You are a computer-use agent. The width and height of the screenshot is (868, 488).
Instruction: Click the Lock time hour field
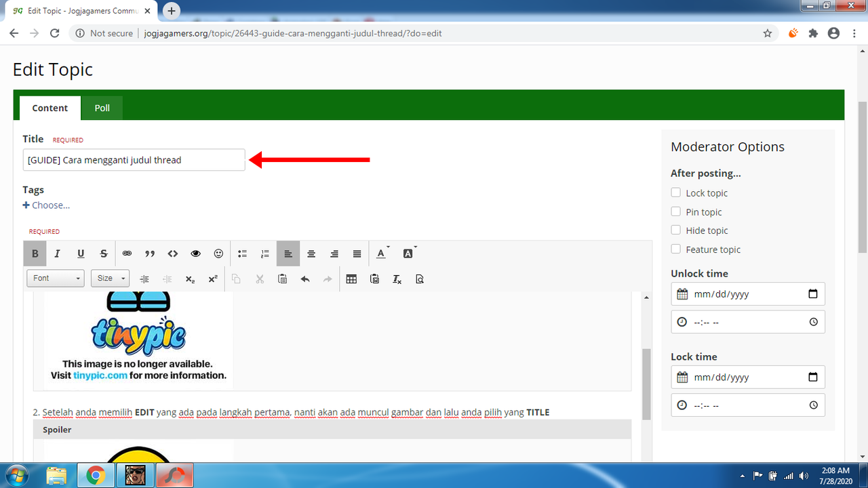(748, 405)
